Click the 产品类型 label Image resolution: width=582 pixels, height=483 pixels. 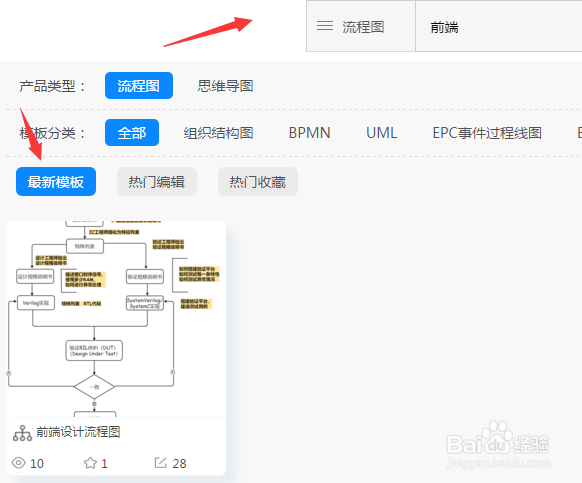click(52, 86)
